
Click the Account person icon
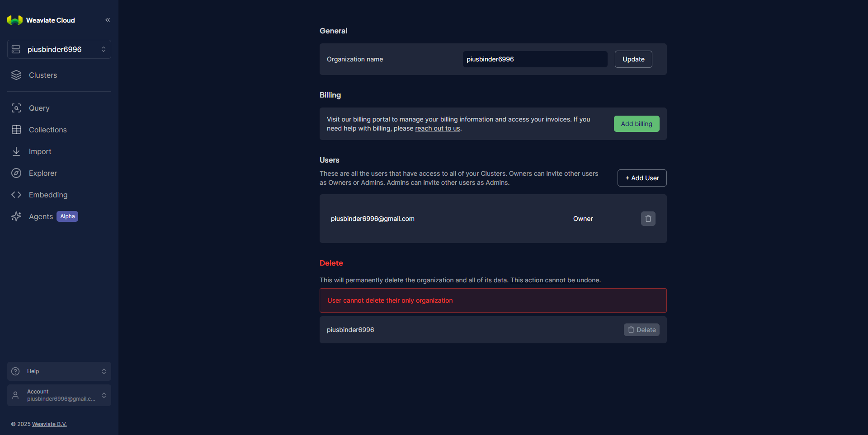pyautogui.click(x=15, y=395)
